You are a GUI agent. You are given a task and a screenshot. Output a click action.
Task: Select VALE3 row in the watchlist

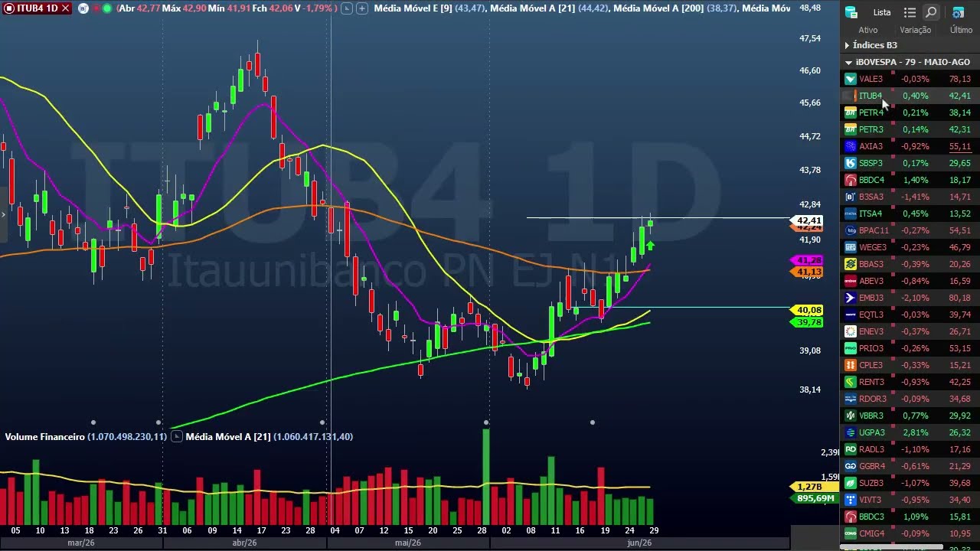click(910, 79)
